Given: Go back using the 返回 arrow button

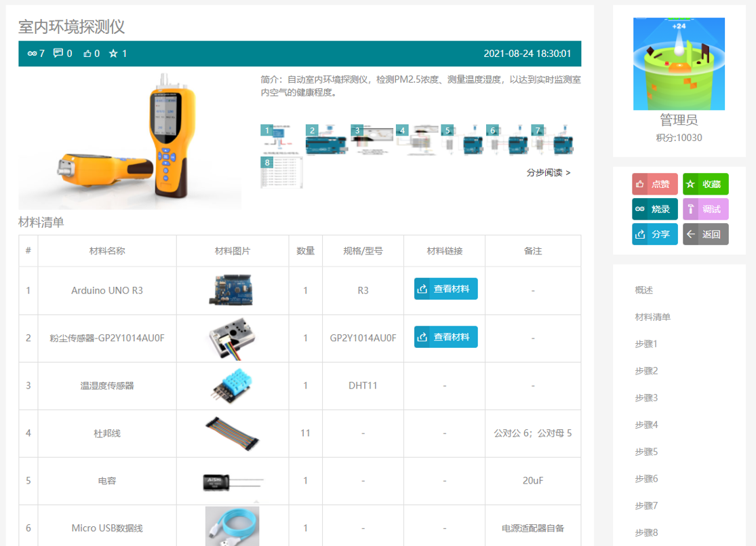Looking at the screenshot, I should tap(705, 234).
